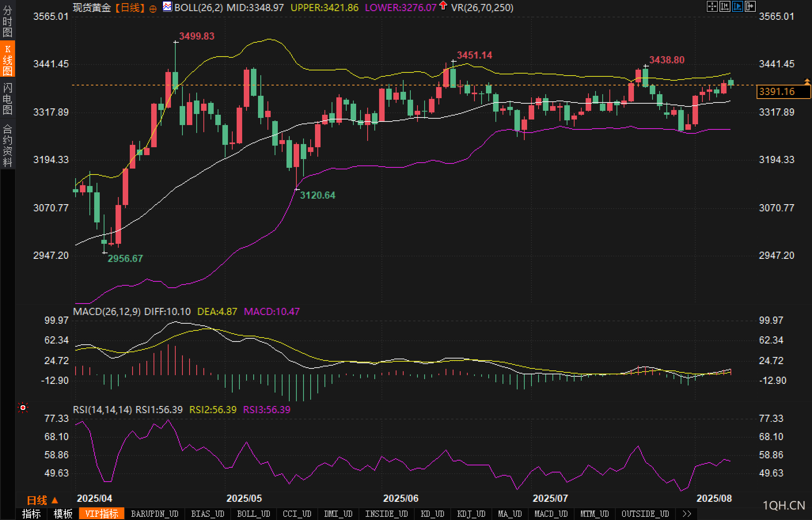Image resolution: width=812 pixels, height=520 pixels.
Task: Select the VIP指标 tab
Action: [101, 514]
